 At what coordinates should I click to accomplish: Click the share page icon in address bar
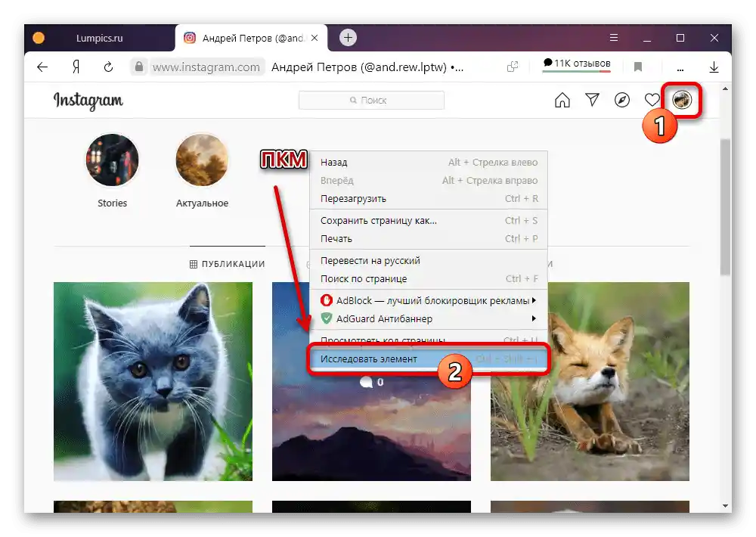513,67
